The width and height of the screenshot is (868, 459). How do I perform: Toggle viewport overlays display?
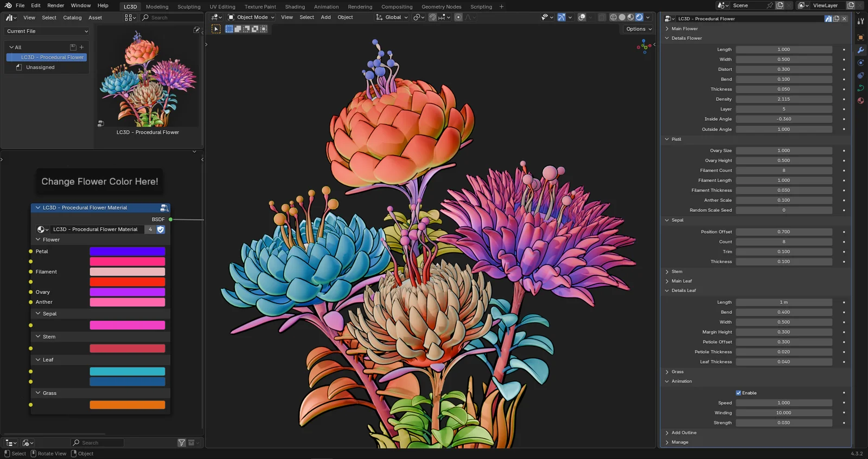[x=582, y=17]
